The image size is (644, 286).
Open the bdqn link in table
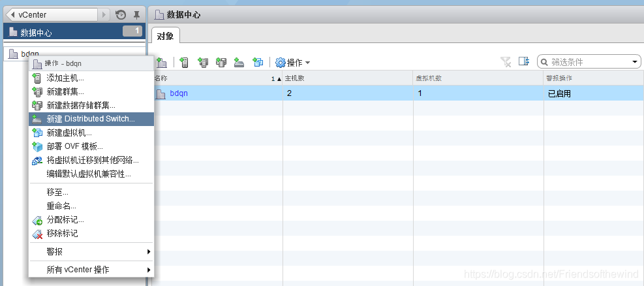pyautogui.click(x=179, y=93)
